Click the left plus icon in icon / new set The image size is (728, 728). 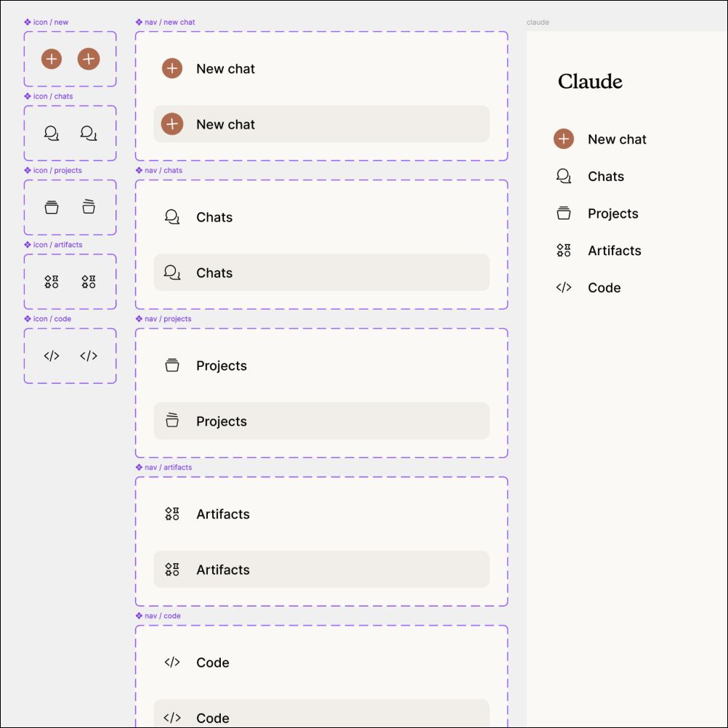pos(52,59)
